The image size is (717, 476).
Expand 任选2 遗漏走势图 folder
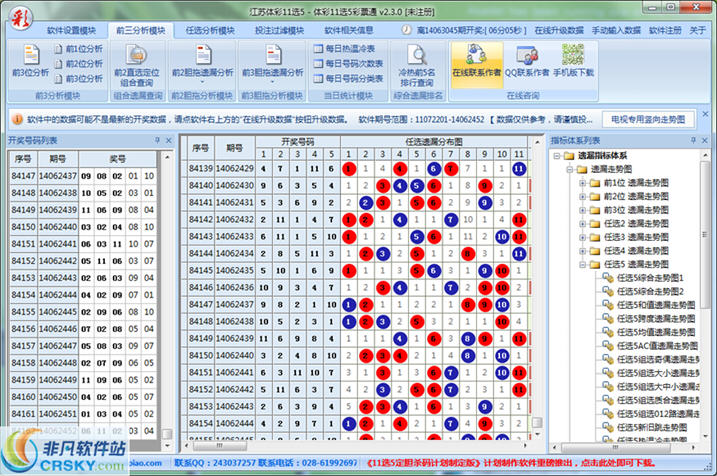(583, 224)
